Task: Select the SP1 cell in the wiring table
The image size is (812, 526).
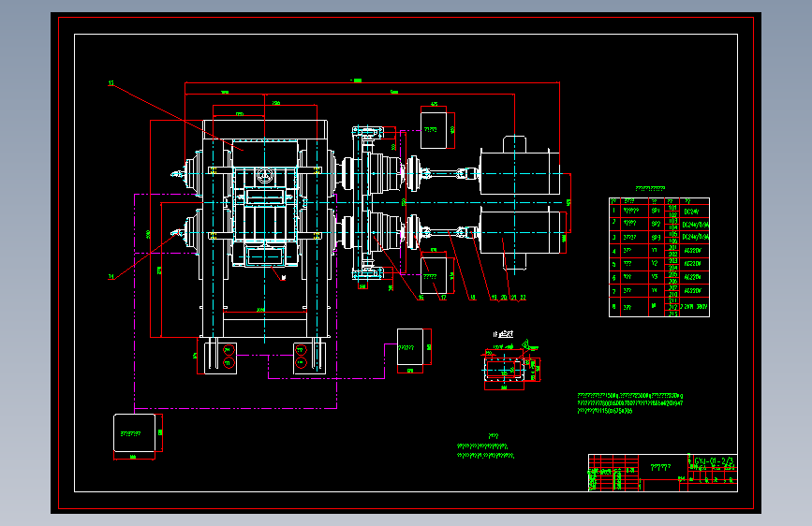Action: point(656,211)
